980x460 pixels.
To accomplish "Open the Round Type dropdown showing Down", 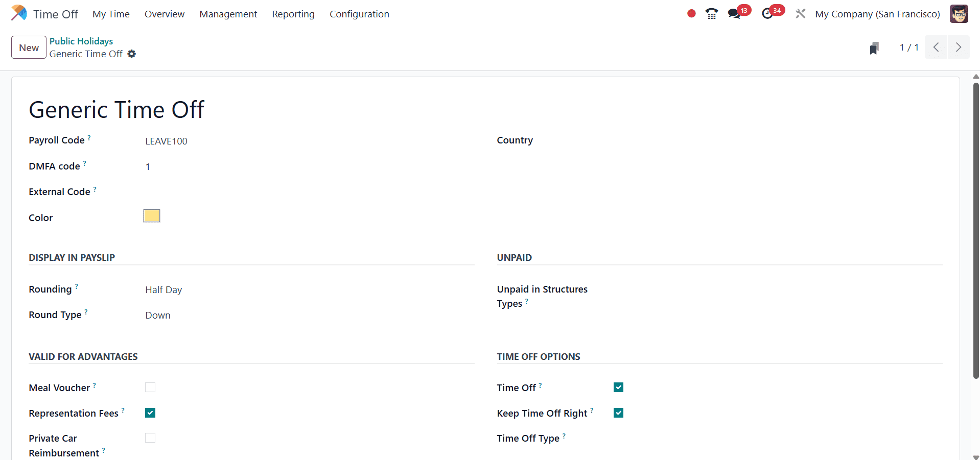I will click(309, 316).
